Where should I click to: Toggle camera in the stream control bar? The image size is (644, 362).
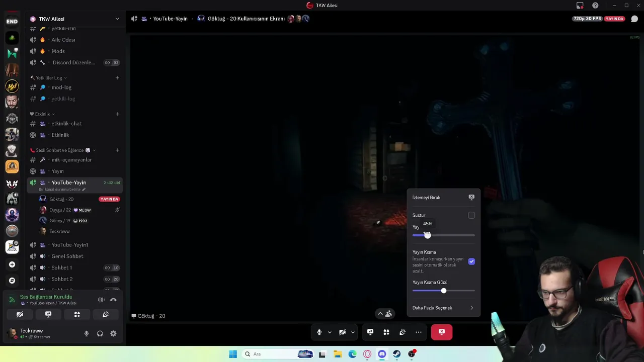tap(342, 332)
